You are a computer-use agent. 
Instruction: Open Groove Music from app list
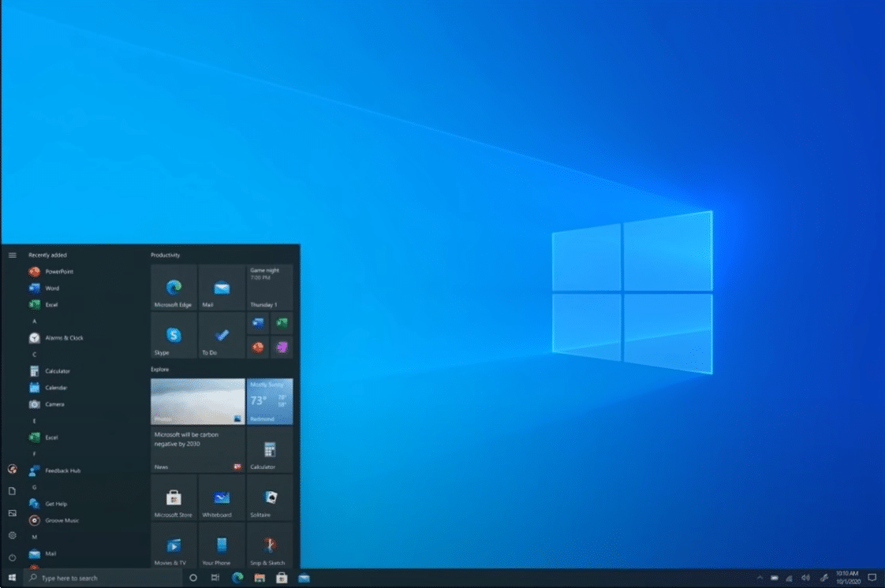coord(54,520)
